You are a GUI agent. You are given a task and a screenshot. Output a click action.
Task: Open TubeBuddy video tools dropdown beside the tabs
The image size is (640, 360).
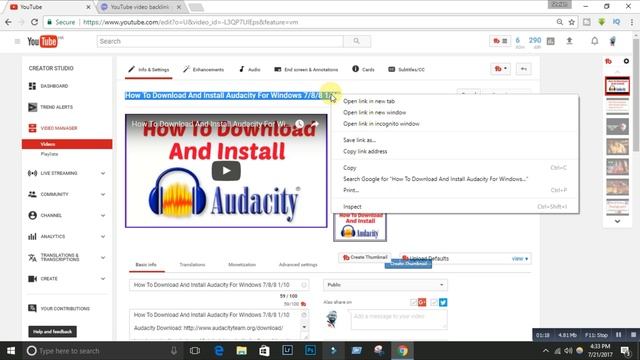pyautogui.click(x=500, y=69)
